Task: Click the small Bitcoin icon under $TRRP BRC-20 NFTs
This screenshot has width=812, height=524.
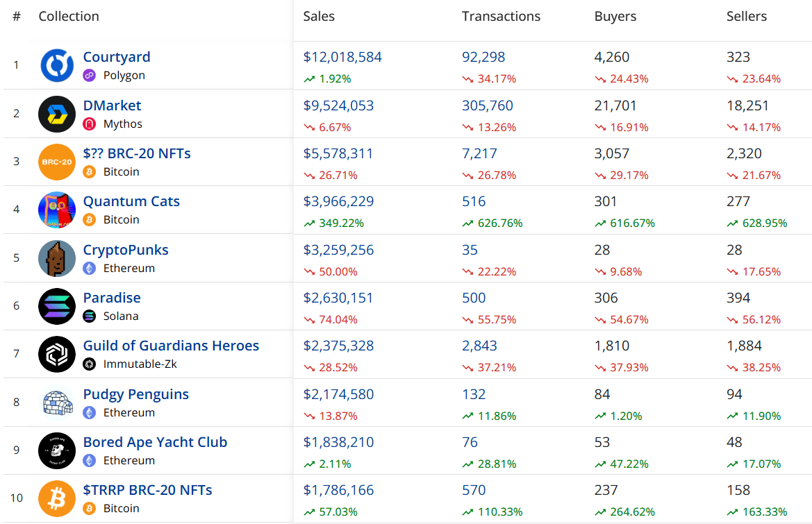Action: click(89, 509)
